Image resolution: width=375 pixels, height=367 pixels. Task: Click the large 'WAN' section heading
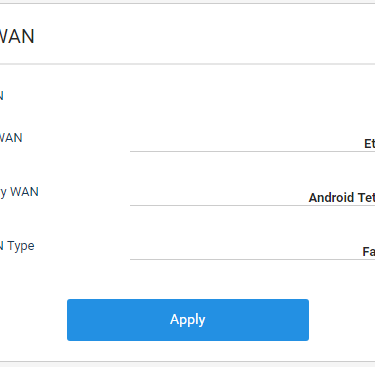(x=17, y=36)
